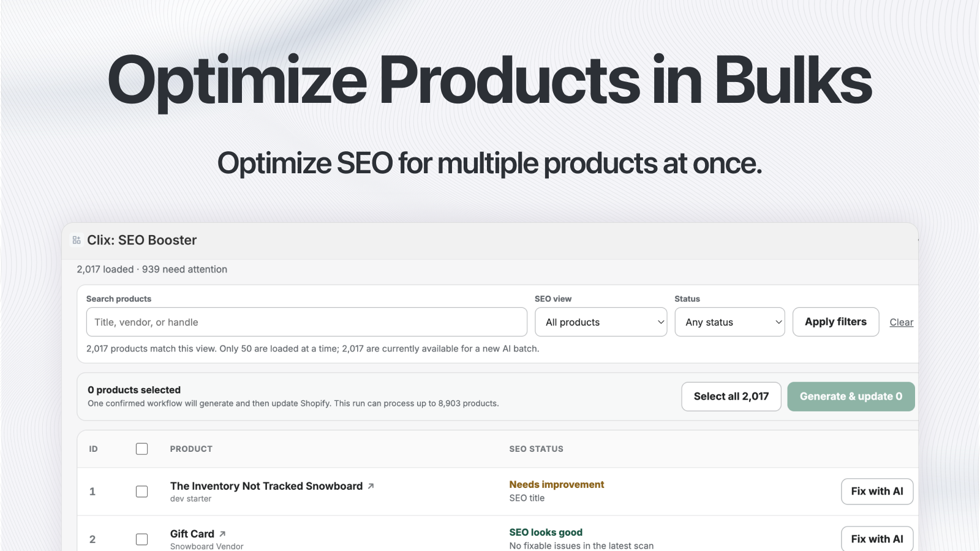The height and width of the screenshot is (551, 980).
Task: Click the Clix: SEO Booster title
Action: [x=142, y=240]
